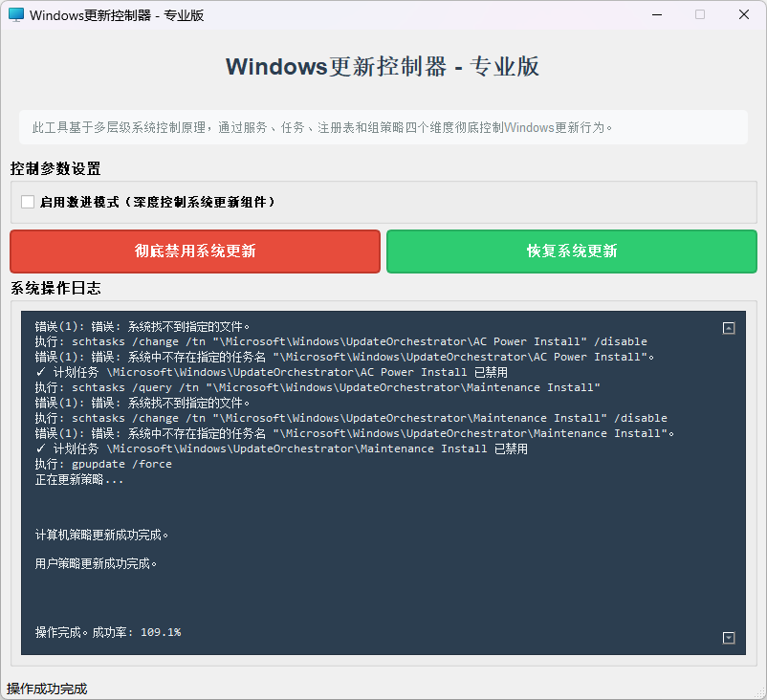Click the 操作成功完成 status bar text
767x700 pixels.
coord(47,689)
